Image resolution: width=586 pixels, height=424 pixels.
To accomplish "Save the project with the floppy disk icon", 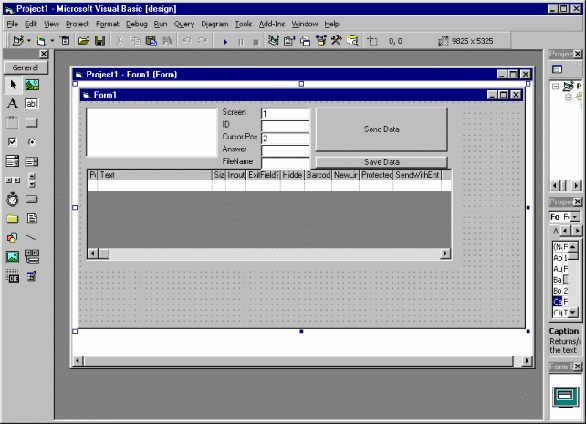I will 100,40.
